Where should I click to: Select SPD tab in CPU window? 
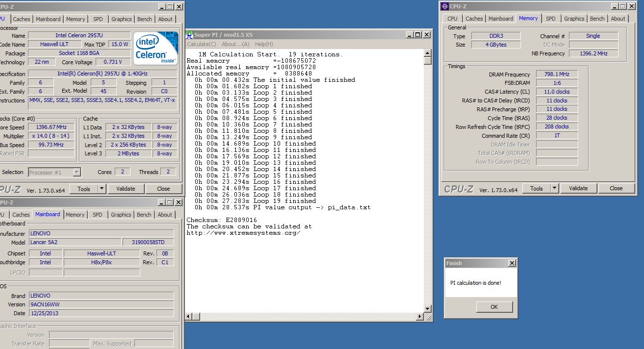coord(98,19)
